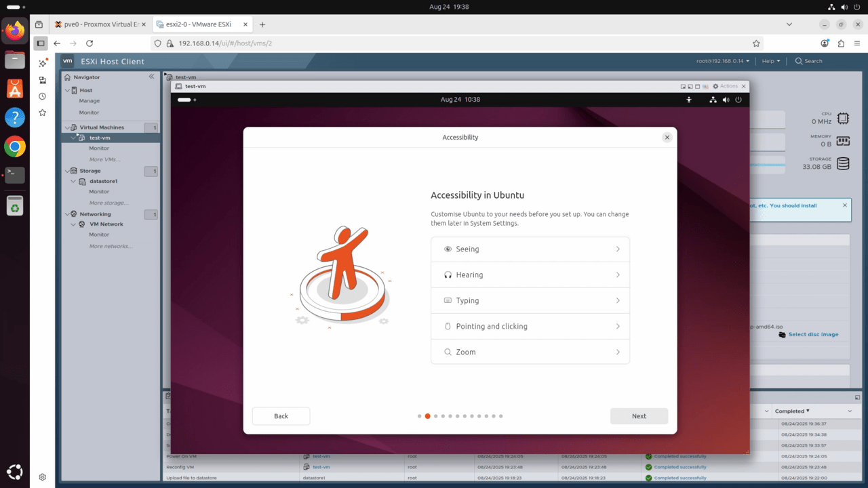Dismiss the blue notification banner
Screen dimensions: 868x488
tap(845, 205)
